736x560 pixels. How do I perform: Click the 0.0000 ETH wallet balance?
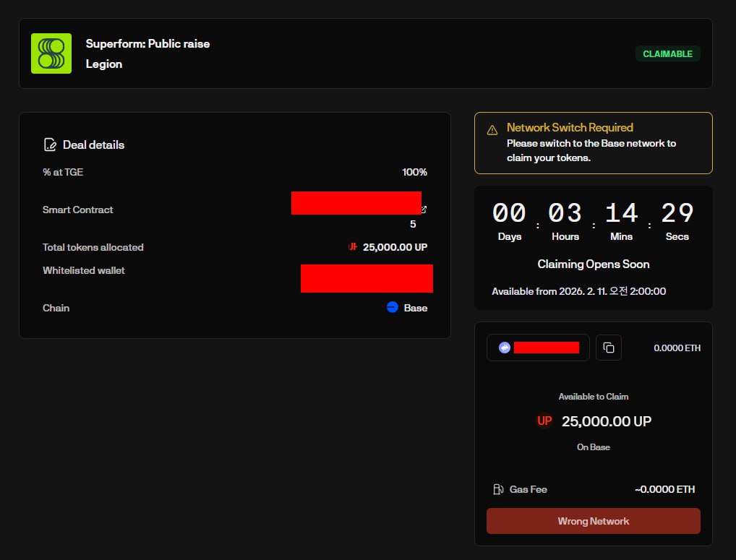click(677, 348)
